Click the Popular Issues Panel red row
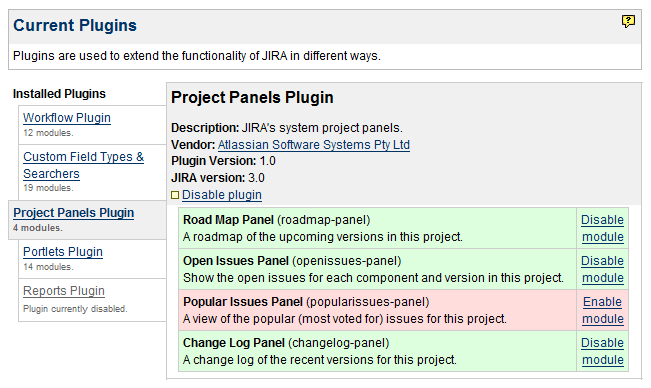Viewport: 651px width, 388px height. coord(377,310)
